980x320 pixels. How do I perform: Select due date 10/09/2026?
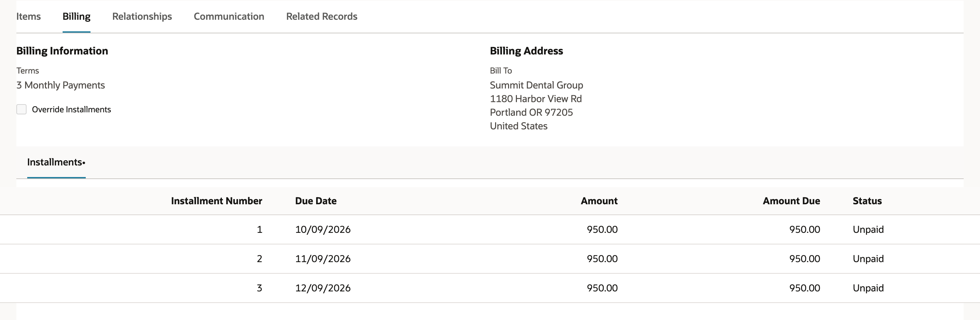click(x=323, y=229)
